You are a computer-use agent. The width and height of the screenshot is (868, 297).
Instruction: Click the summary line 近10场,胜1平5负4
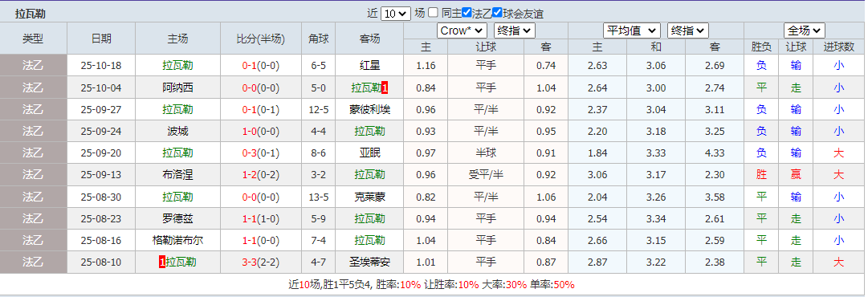331,285
